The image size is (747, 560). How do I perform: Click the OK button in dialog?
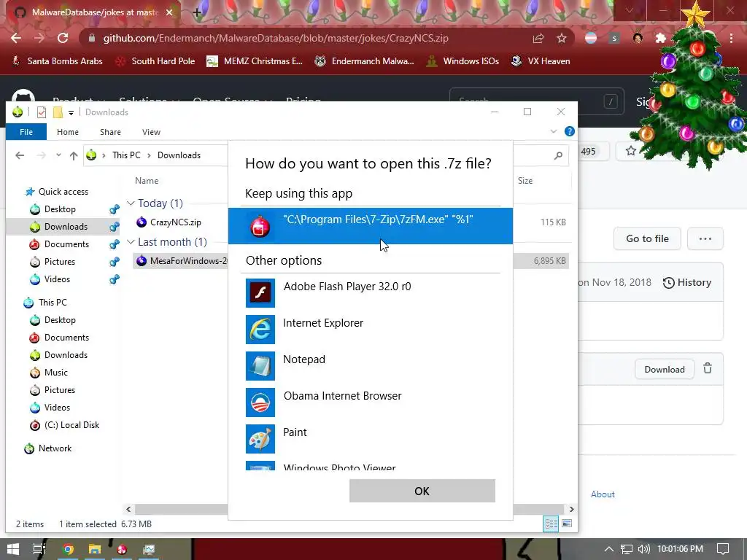pyautogui.click(x=422, y=491)
